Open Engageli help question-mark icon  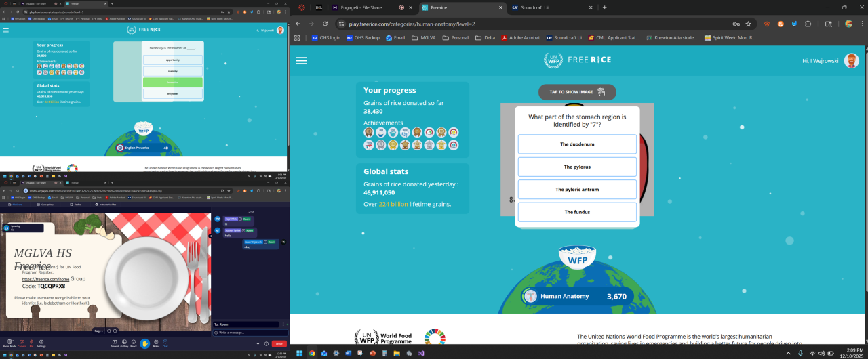(x=267, y=343)
